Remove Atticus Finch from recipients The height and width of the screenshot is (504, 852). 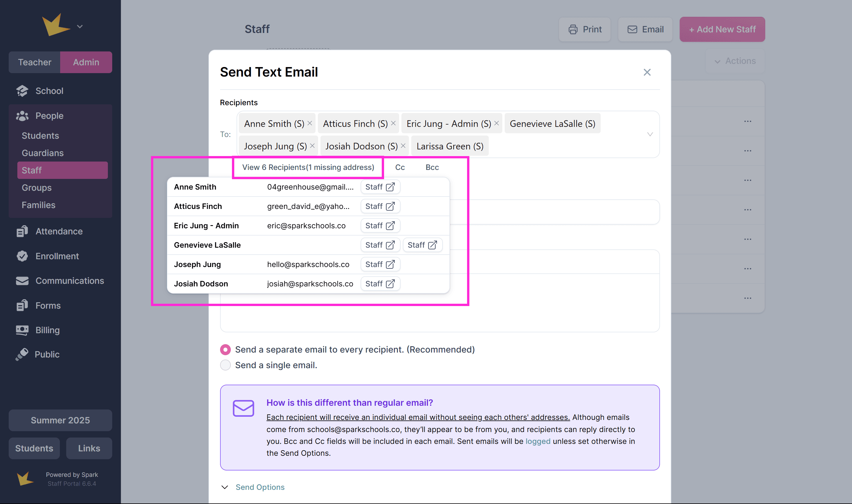393,123
